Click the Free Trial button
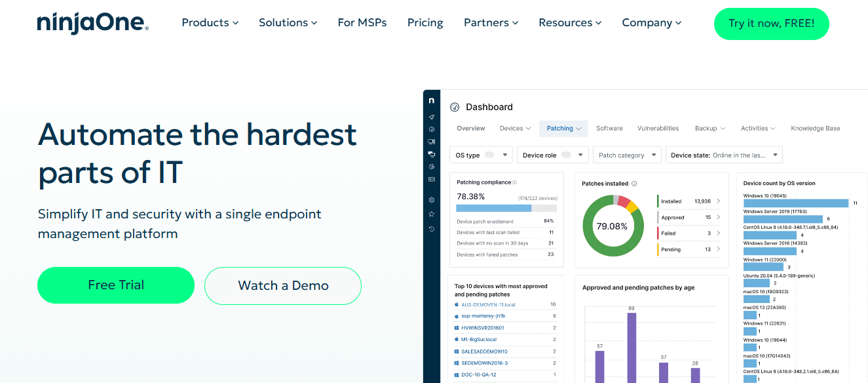Screen dimensions: 868x383 [116, 285]
